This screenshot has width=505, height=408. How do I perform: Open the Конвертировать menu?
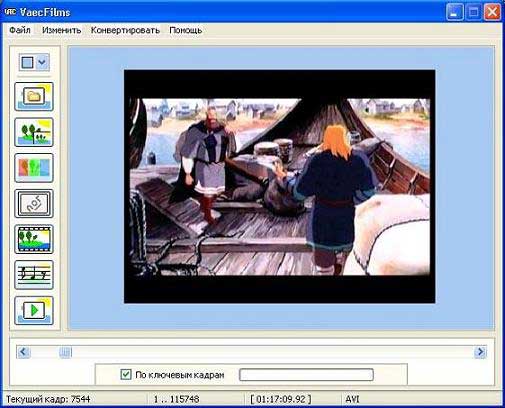click(x=125, y=30)
